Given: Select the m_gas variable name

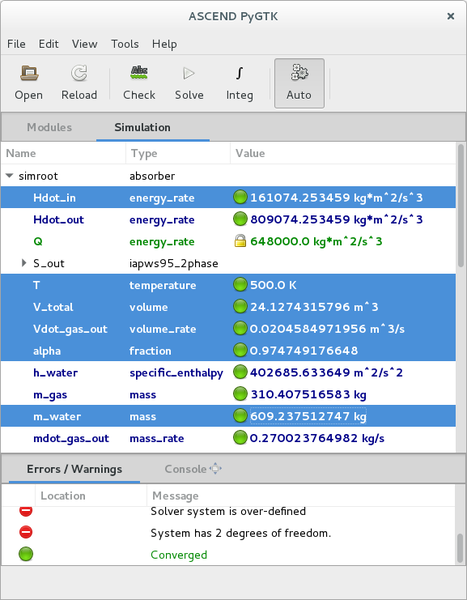Looking at the screenshot, I should (50, 395).
